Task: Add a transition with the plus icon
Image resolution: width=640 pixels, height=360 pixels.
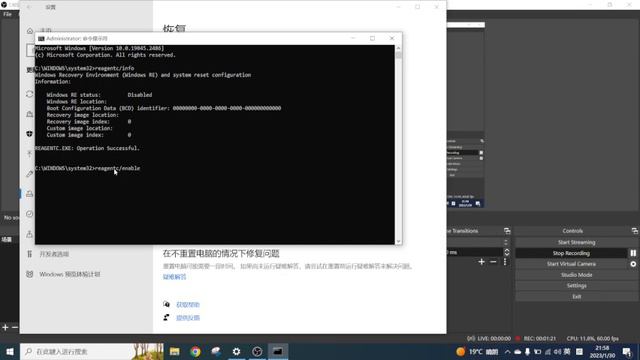Action: tap(482, 262)
